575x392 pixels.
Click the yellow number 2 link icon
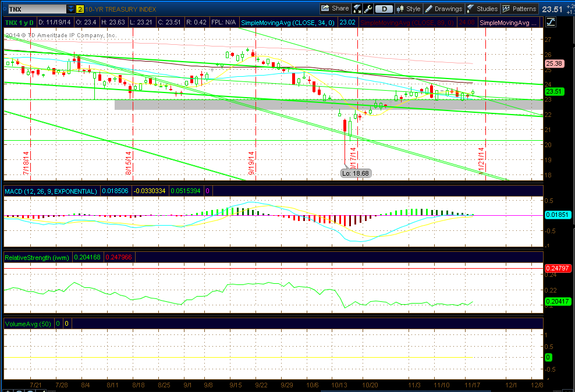80,9
